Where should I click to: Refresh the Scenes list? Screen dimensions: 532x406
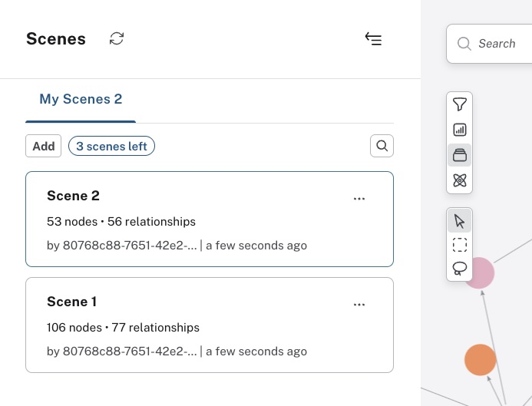coord(117,38)
